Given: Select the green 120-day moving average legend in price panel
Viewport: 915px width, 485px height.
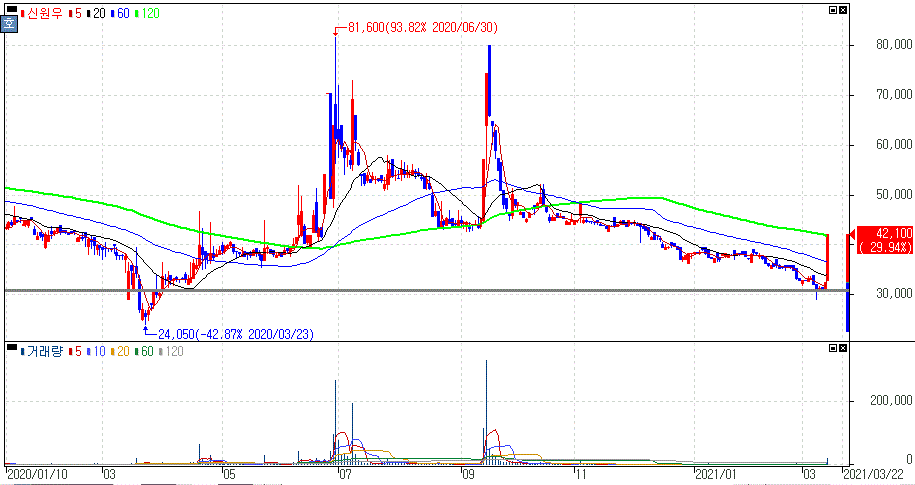Looking at the screenshot, I should (x=146, y=13).
